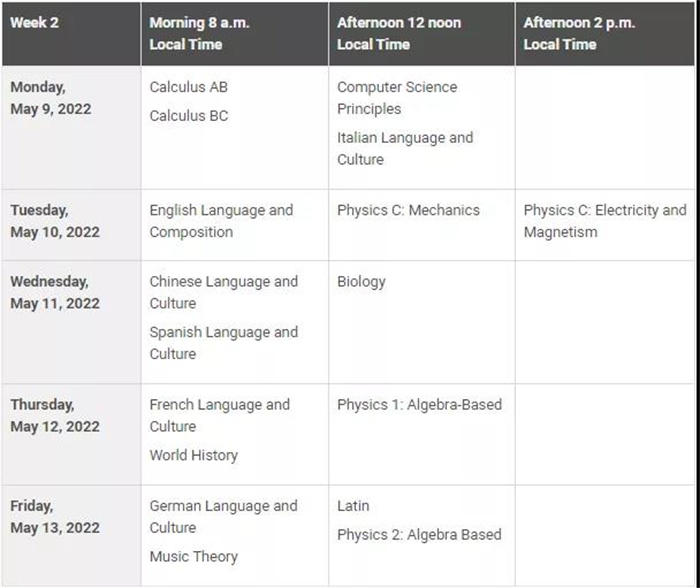Open Computer Science Principles entry

pyautogui.click(x=397, y=98)
